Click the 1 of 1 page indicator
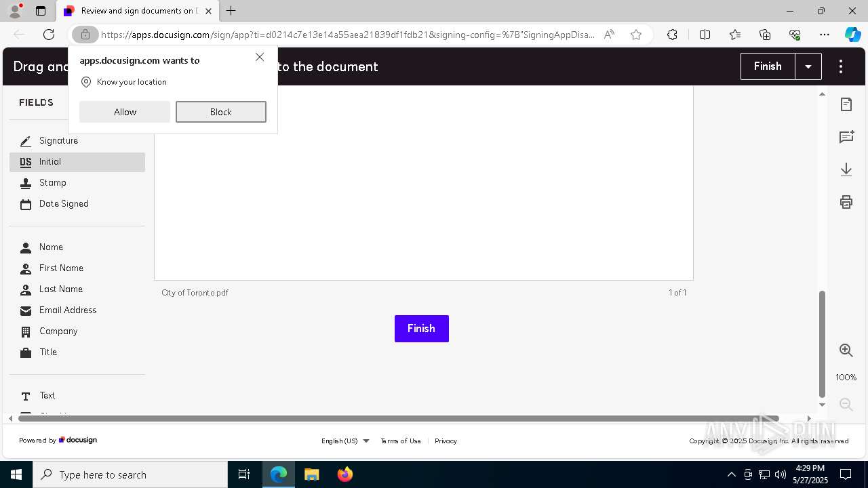 [677, 293]
